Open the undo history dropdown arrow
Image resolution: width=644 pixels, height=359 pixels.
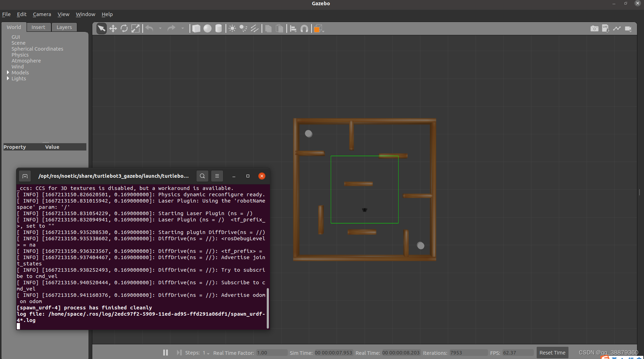point(160,29)
